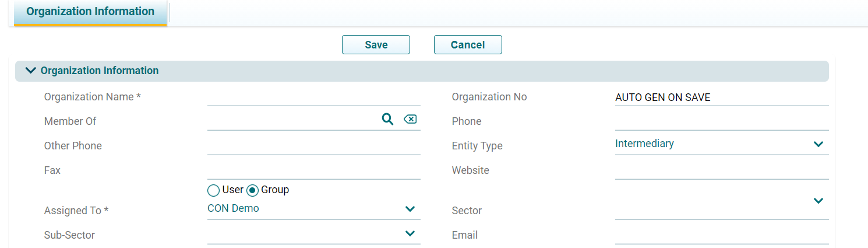Select the Group radio button
868x248 pixels.
pos(253,190)
